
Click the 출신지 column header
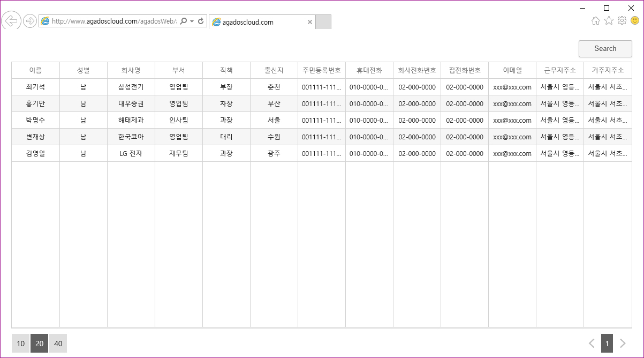274,70
